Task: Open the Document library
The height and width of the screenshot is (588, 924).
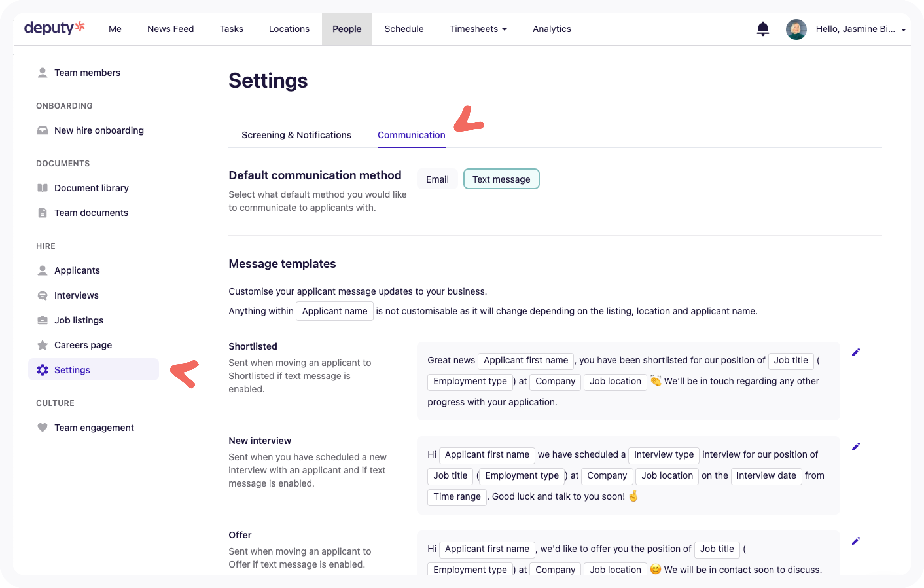Action: (91, 188)
